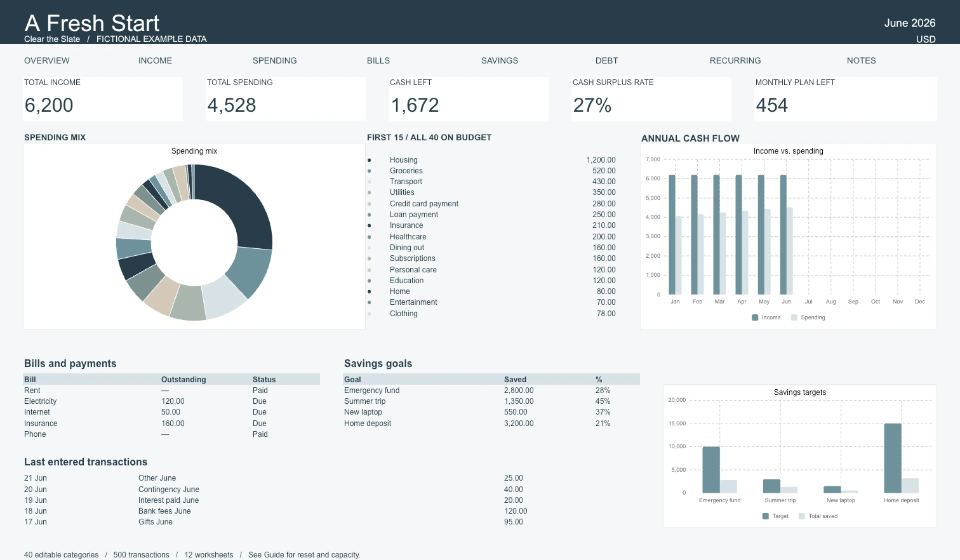Go to the SPENDING tab
Screen dimensions: 960x560
[x=274, y=61]
